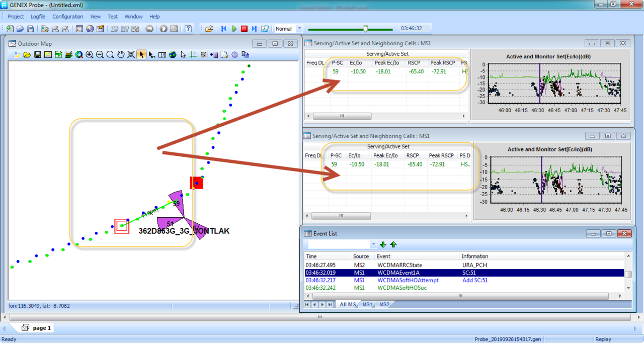Switch to the MS2 tab in Event List
Viewport: 644px width, 343px height.
pos(384,305)
